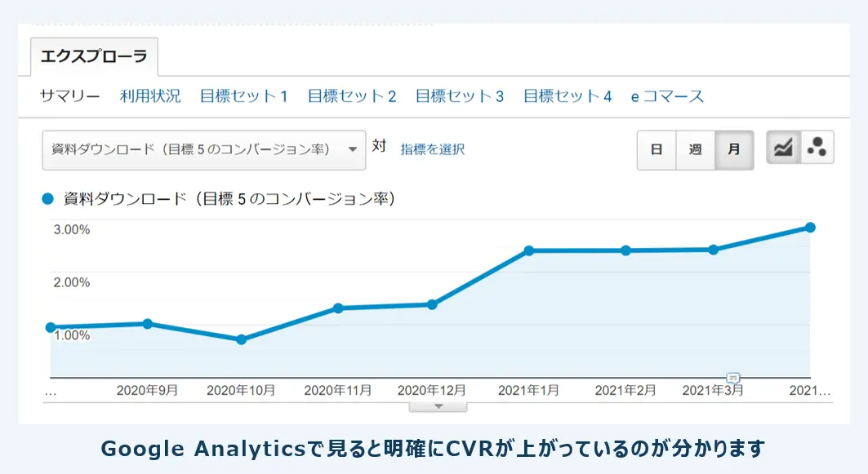Open the annotation icon near 2021年3月
Screen dimensions: 868x474
pos(733,378)
